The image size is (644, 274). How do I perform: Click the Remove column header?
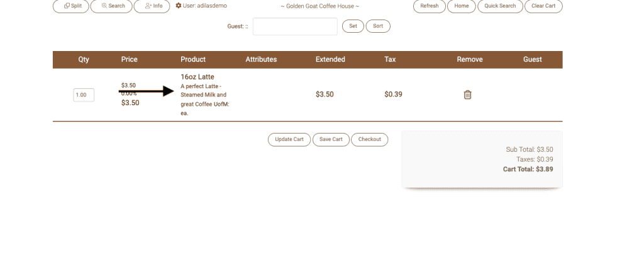coord(469,59)
